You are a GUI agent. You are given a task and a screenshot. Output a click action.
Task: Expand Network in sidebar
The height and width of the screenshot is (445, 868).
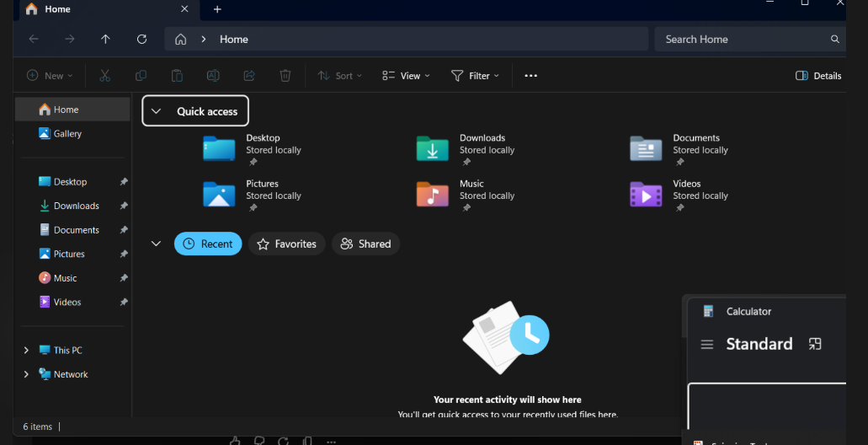[x=26, y=374]
